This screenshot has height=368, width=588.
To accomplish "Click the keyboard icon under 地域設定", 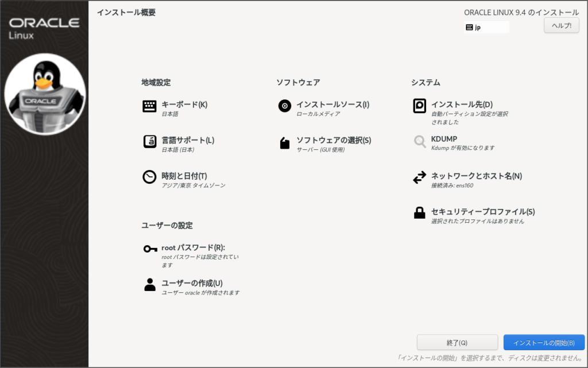I will tap(149, 107).
